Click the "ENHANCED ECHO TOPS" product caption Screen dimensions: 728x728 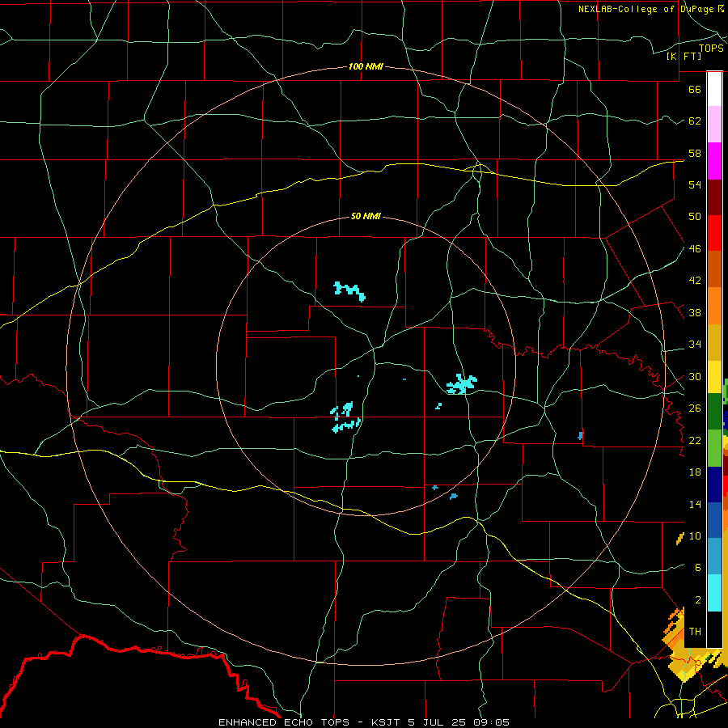(x=284, y=722)
